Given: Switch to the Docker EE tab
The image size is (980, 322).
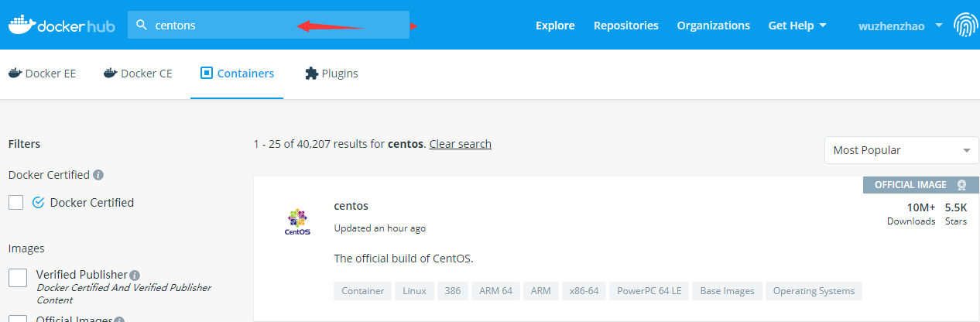Looking at the screenshot, I should [x=42, y=74].
